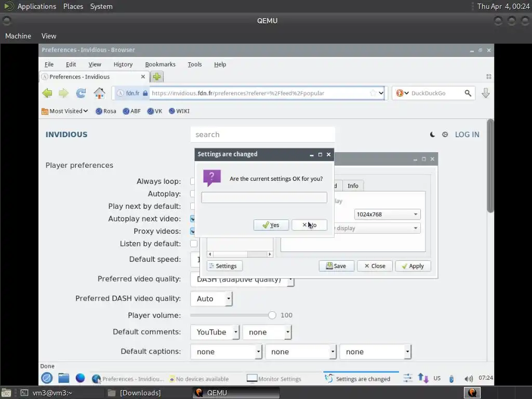Click Save in Monitor Settings window

click(x=336, y=266)
